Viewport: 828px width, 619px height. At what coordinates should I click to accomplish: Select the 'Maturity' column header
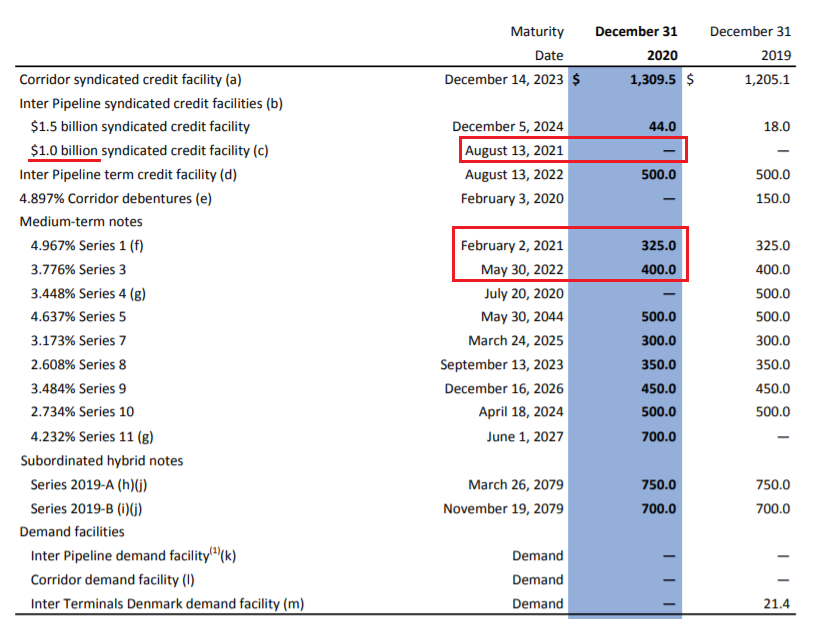(x=537, y=32)
